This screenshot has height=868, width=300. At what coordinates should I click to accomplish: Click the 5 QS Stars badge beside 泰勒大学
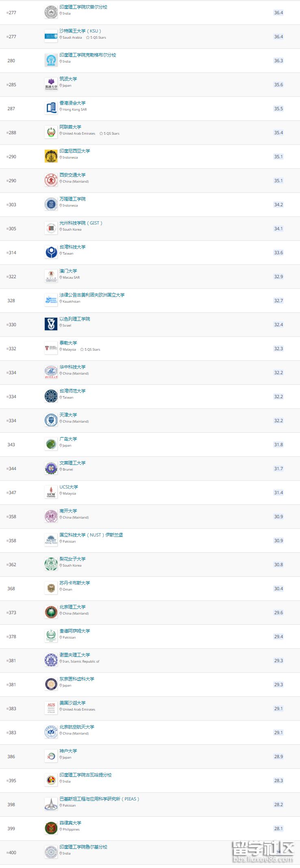[90, 349]
